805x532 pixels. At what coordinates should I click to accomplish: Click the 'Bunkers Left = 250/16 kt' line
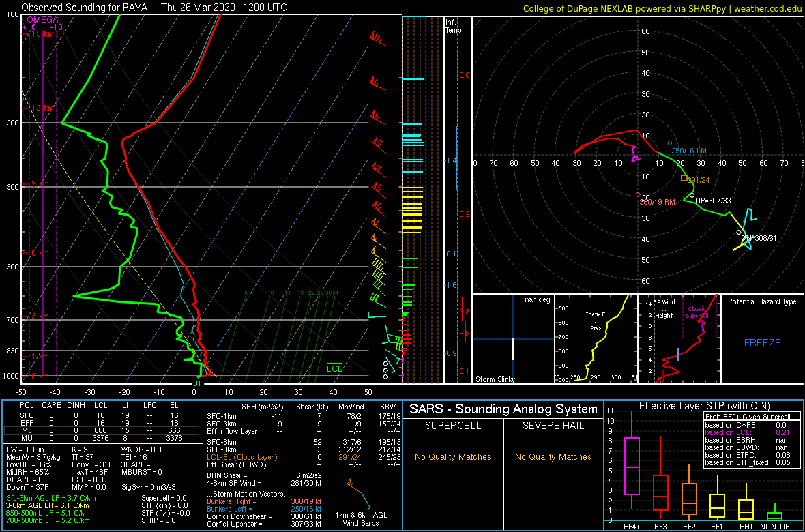(x=265, y=508)
